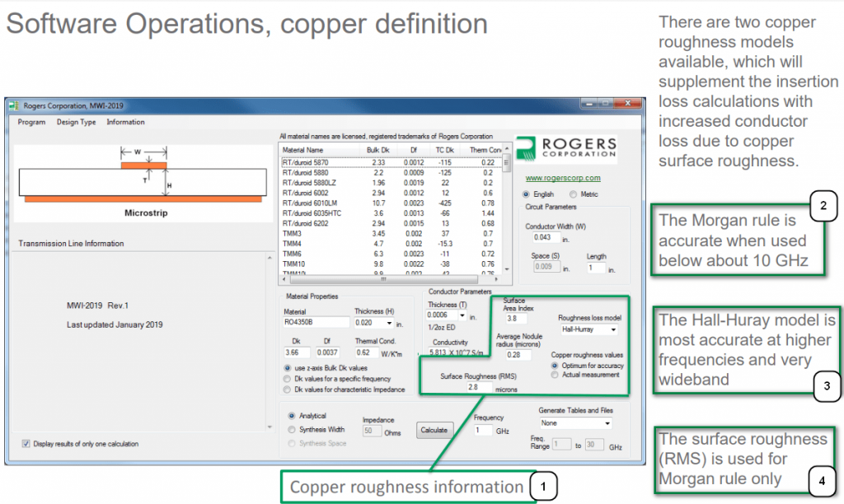Click the TC Dk column header

point(444,150)
